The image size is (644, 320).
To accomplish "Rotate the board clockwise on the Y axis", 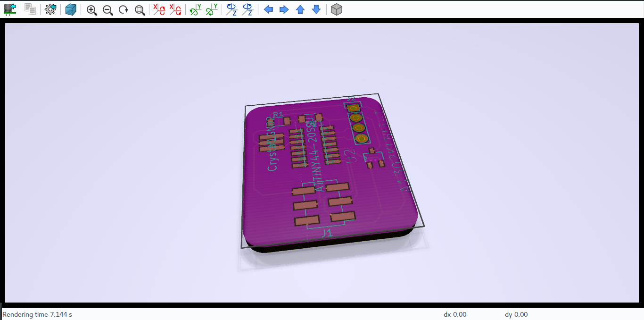I will tap(195, 8).
